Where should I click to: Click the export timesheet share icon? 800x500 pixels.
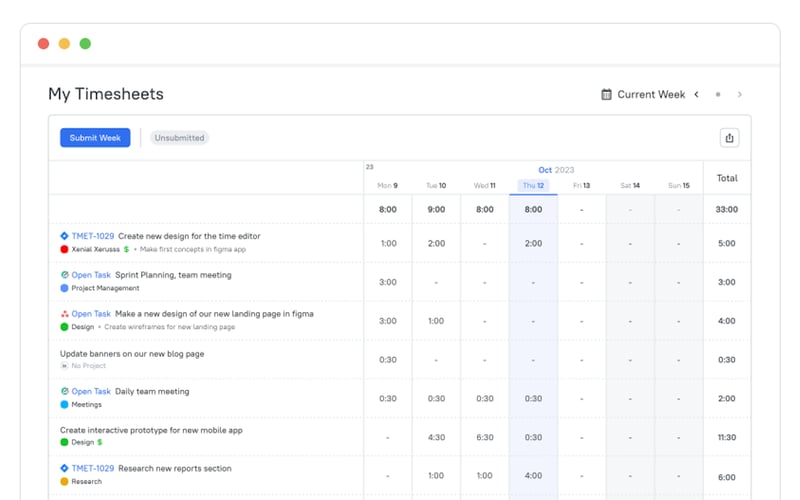(729, 138)
